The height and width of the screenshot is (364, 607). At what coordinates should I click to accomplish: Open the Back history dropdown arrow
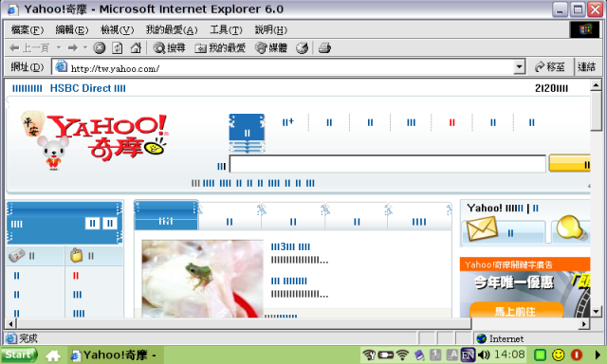coord(59,47)
